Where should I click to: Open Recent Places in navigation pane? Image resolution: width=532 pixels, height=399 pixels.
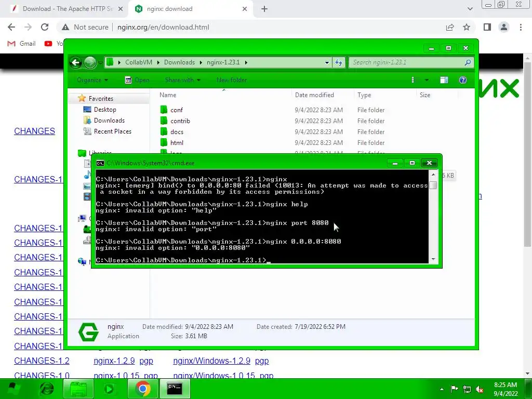[112, 131]
